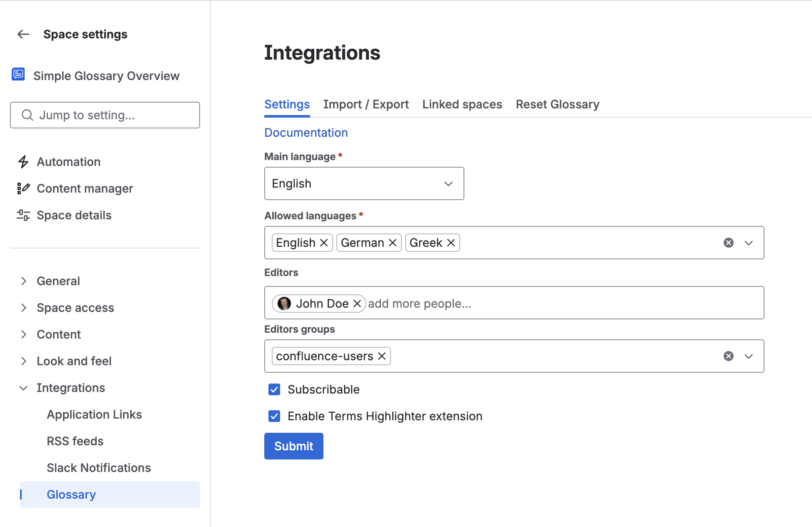
Task: Click the Automation lightning bolt icon
Action: pyautogui.click(x=23, y=162)
